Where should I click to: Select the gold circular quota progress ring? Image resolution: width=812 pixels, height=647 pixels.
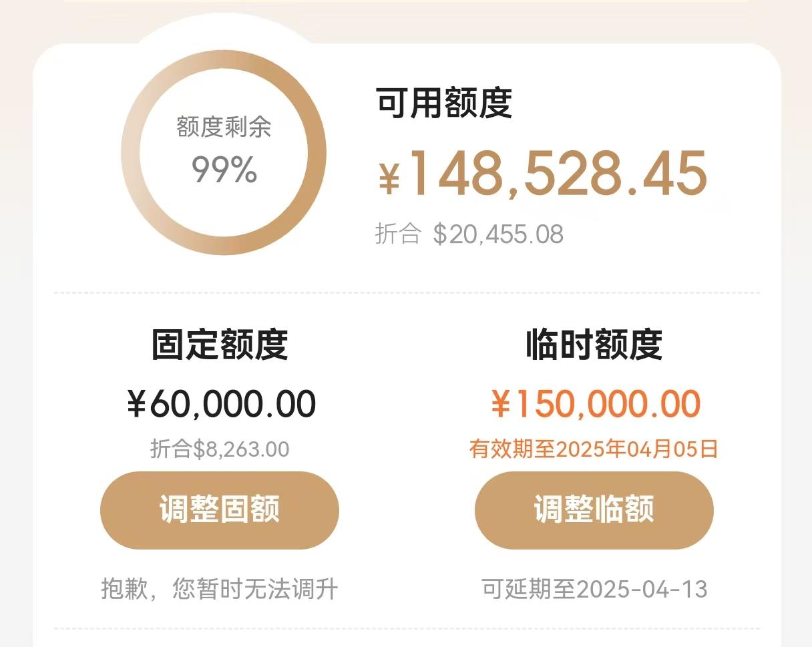click(x=224, y=152)
